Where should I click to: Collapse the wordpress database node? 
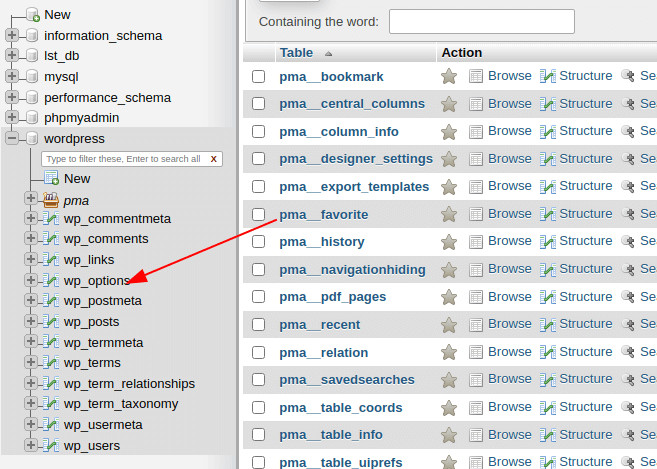(x=12, y=138)
